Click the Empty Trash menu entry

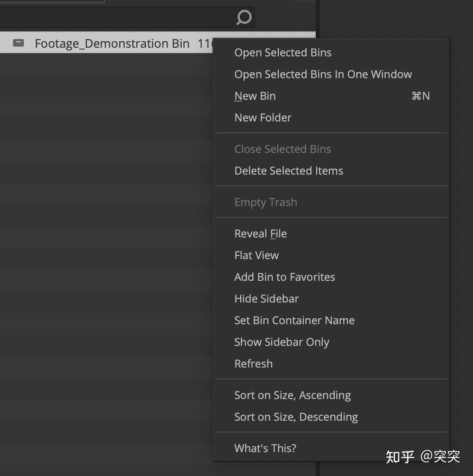[265, 202]
